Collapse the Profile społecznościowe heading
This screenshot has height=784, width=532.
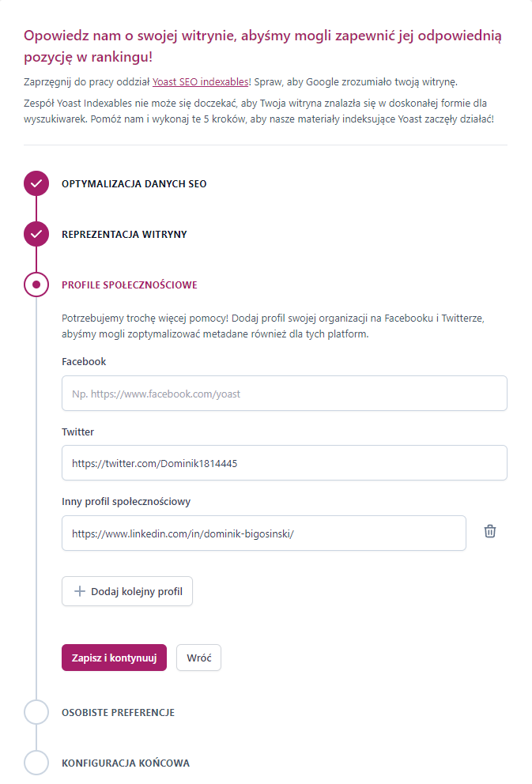click(130, 285)
